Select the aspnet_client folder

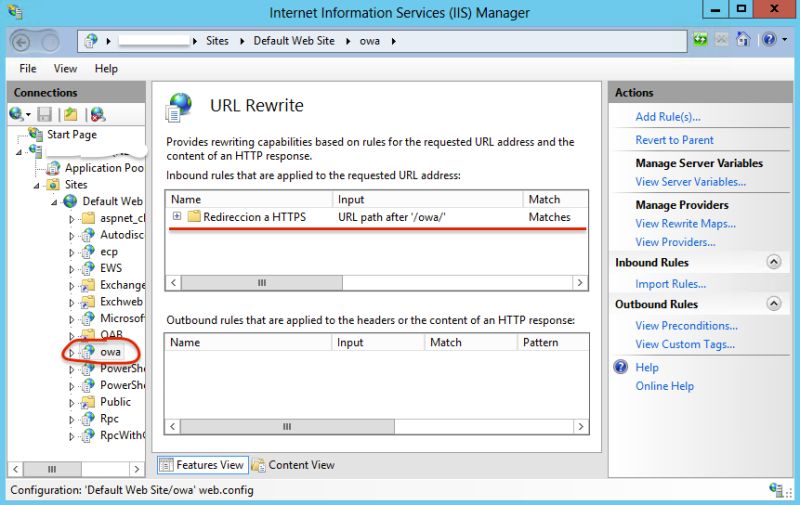[122, 218]
